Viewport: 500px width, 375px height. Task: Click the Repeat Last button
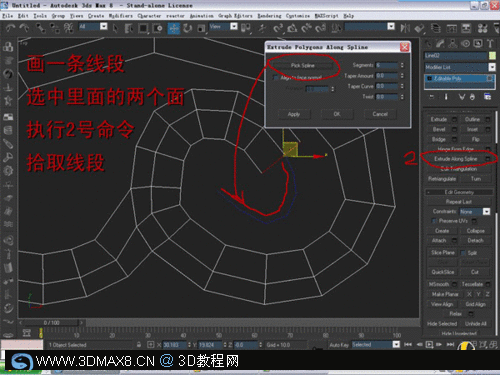coord(459,202)
